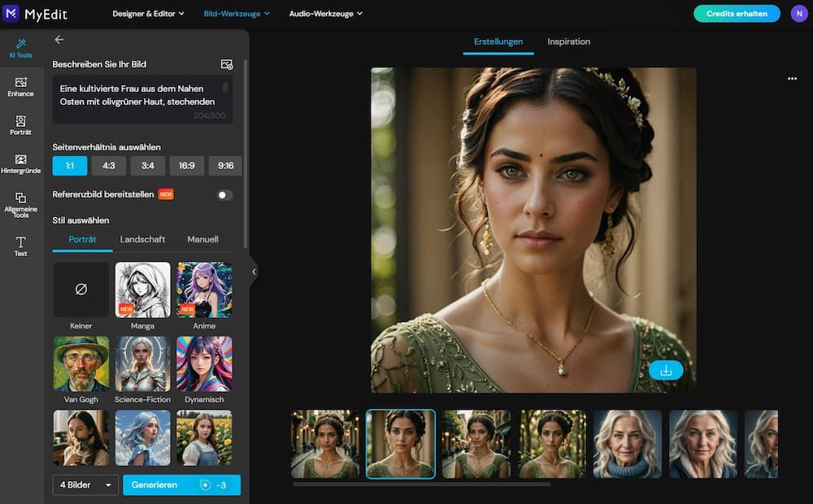Click Credits erhalten button
Image resolution: width=813 pixels, height=504 pixels.
click(x=737, y=14)
